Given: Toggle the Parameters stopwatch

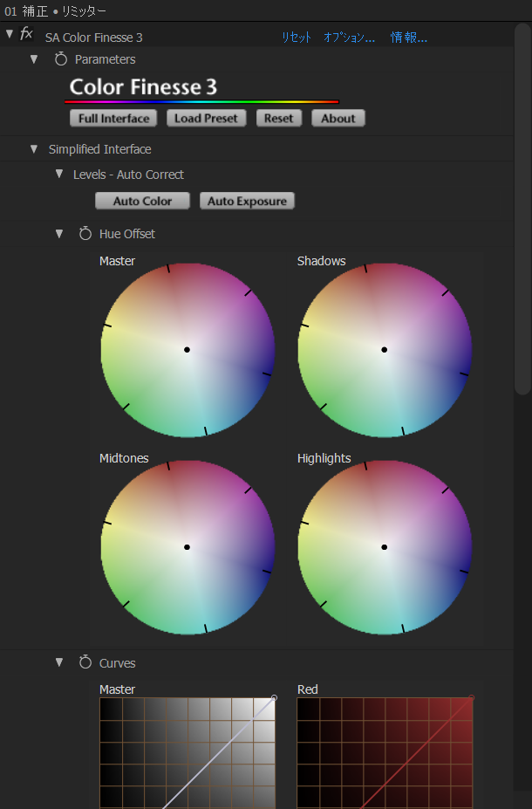Looking at the screenshot, I should pos(61,58).
